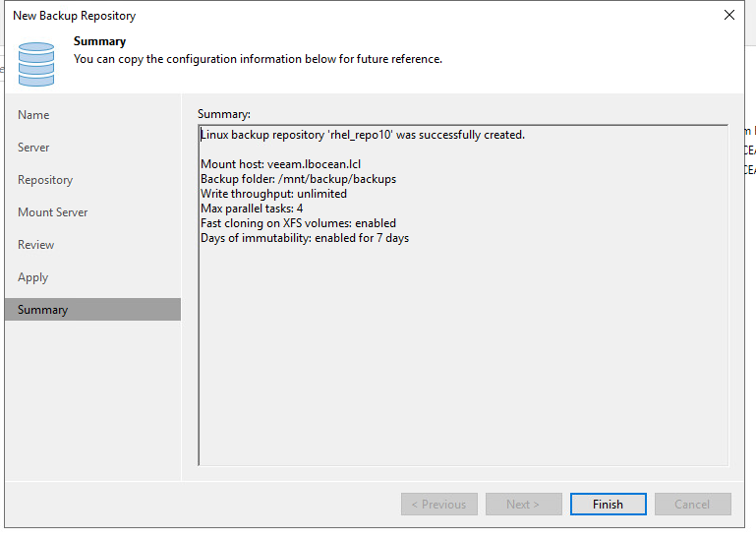Click the 'Max parallel tasks: 4' line
Image resolution: width=756 pixels, height=539 pixels.
tap(252, 209)
